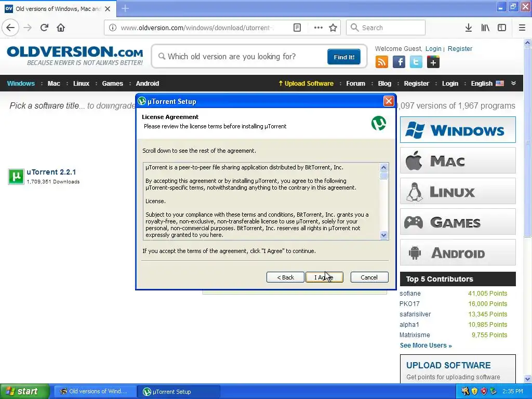Viewport: 532px width, 399px height.
Task: Click the Find It! button
Action: click(344, 57)
